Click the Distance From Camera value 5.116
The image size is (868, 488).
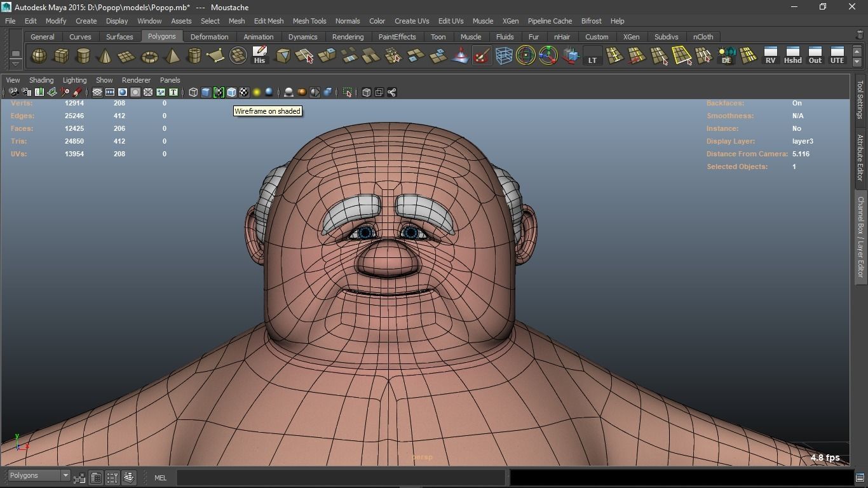(801, 154)
